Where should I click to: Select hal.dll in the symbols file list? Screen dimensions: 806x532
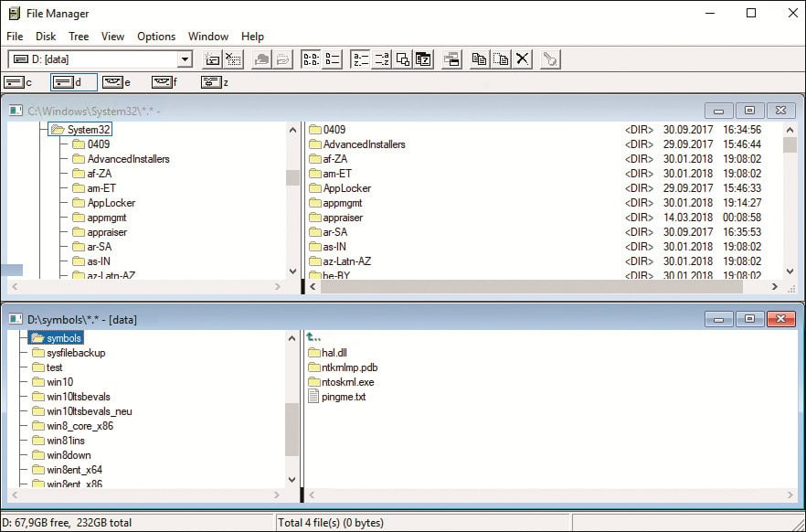click(x=336, y=352)
